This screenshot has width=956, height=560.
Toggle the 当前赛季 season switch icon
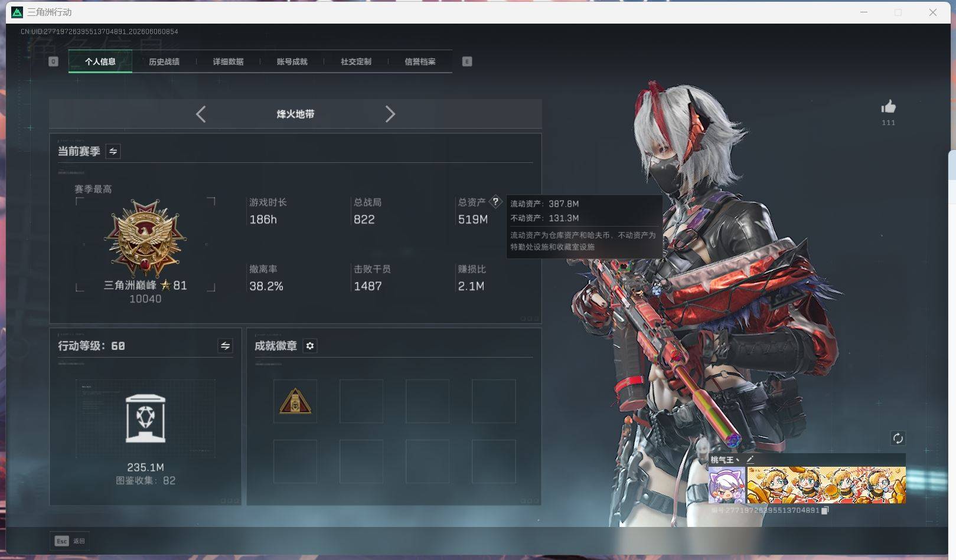113,151
